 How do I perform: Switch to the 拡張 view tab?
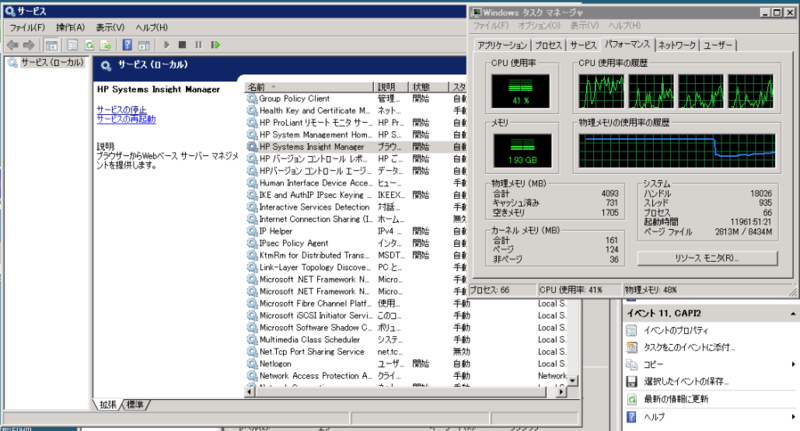pos(108,404)
